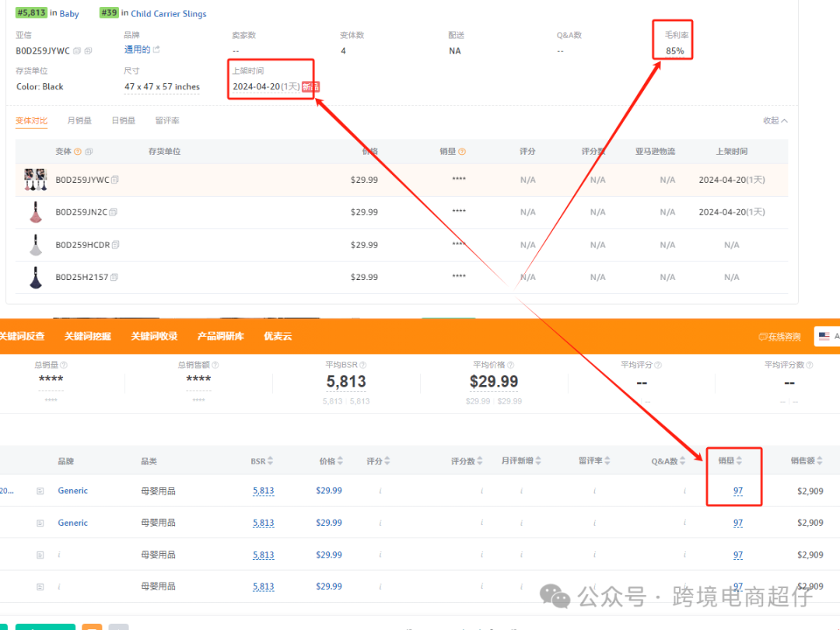Open Child Carrier Slings category link
This screenshot has height=630, width=840.
click(168, 13)
